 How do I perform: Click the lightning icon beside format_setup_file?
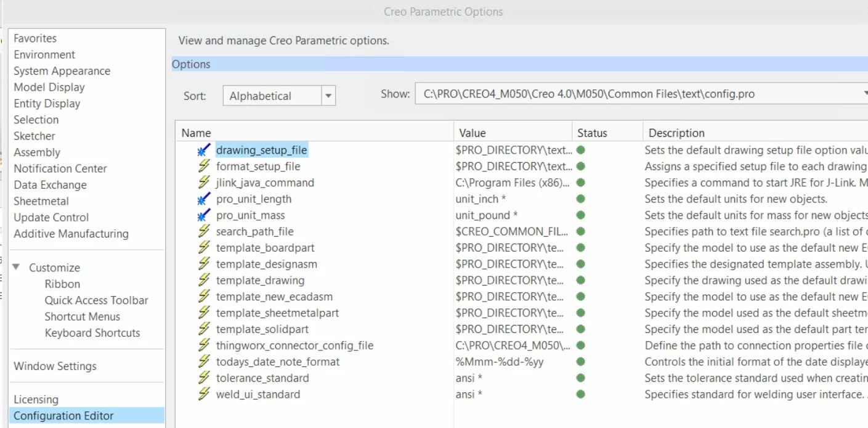204,166
